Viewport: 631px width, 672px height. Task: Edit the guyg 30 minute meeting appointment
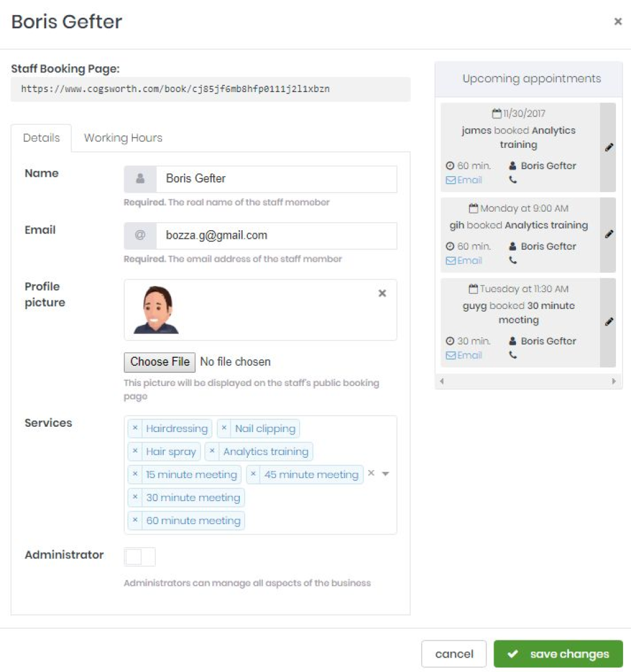[609, 322]
